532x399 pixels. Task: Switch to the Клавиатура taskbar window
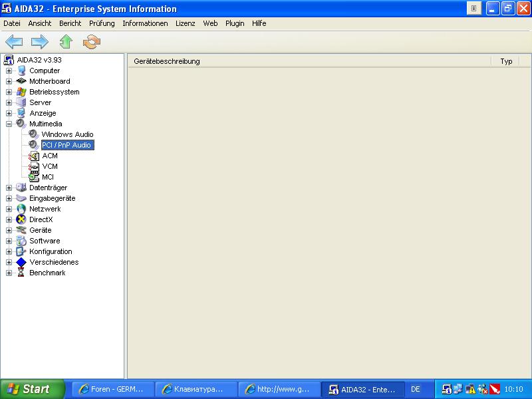point(196,389)
